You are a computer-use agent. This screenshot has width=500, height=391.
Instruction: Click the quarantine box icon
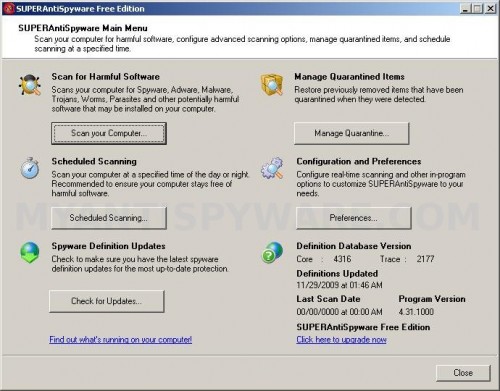pos(272,85)
